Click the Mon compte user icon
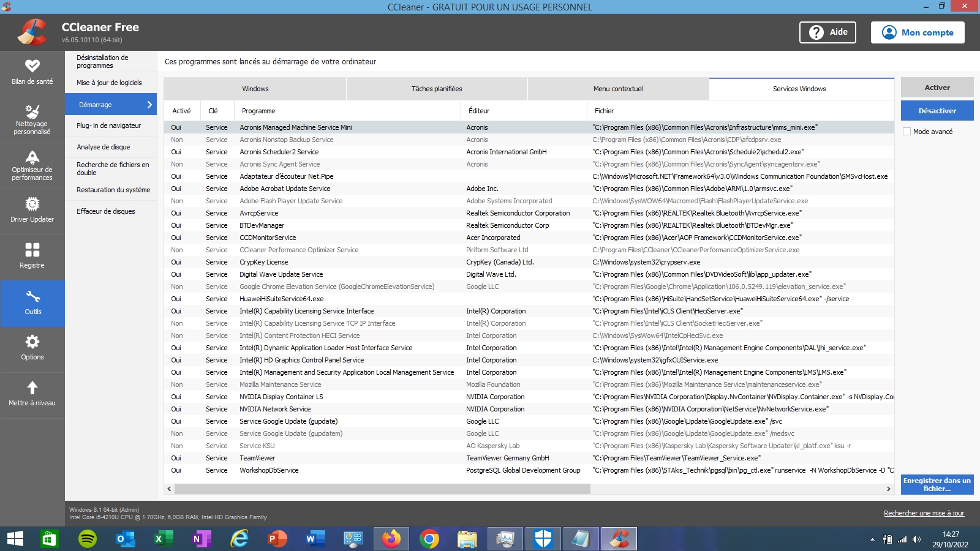Screen dimensions: 980x551 click(x=889, y=32)
